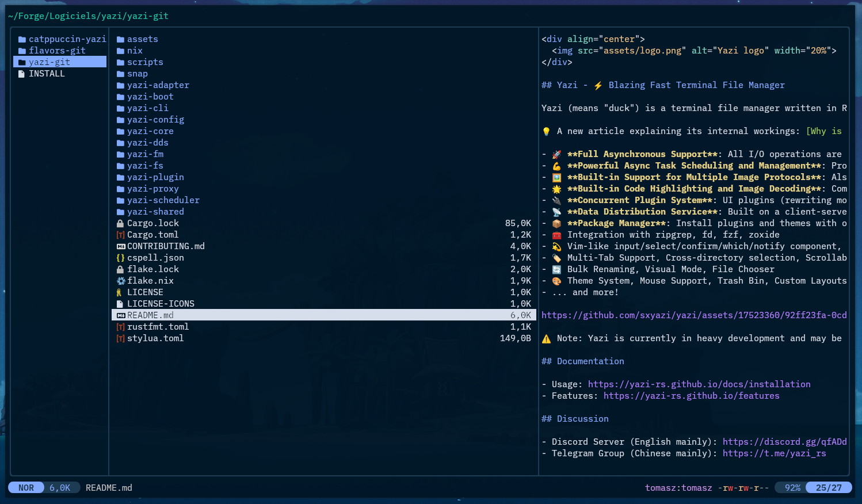Click the file icon beside INSTALL
Viewport: 862px width, 504px height.
pyautogui.click(x=22, y=74)
